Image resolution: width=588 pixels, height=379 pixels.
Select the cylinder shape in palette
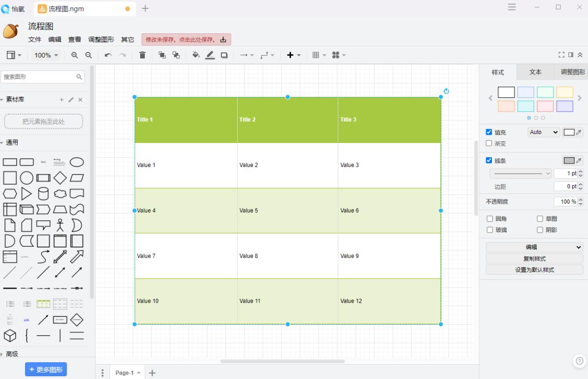44,194
